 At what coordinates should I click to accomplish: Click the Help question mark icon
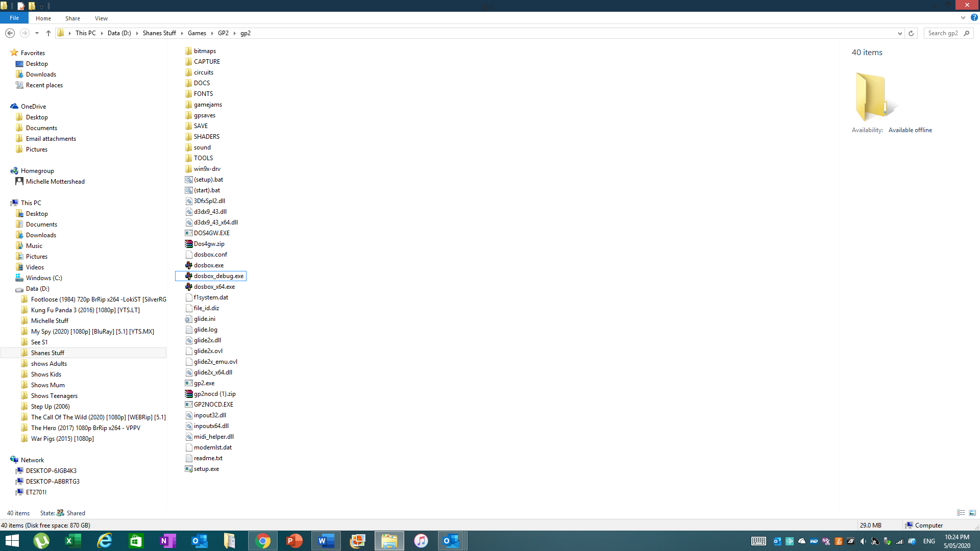click(974, 18)
